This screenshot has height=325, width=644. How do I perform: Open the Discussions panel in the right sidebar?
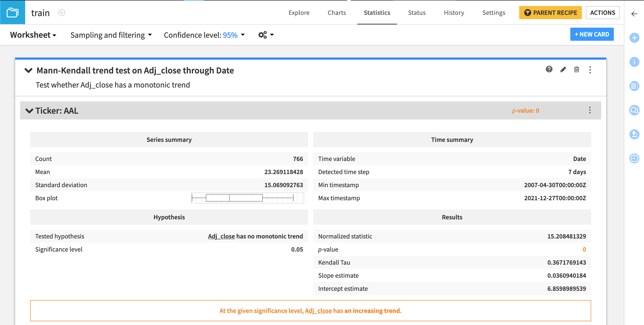[634, 110]
